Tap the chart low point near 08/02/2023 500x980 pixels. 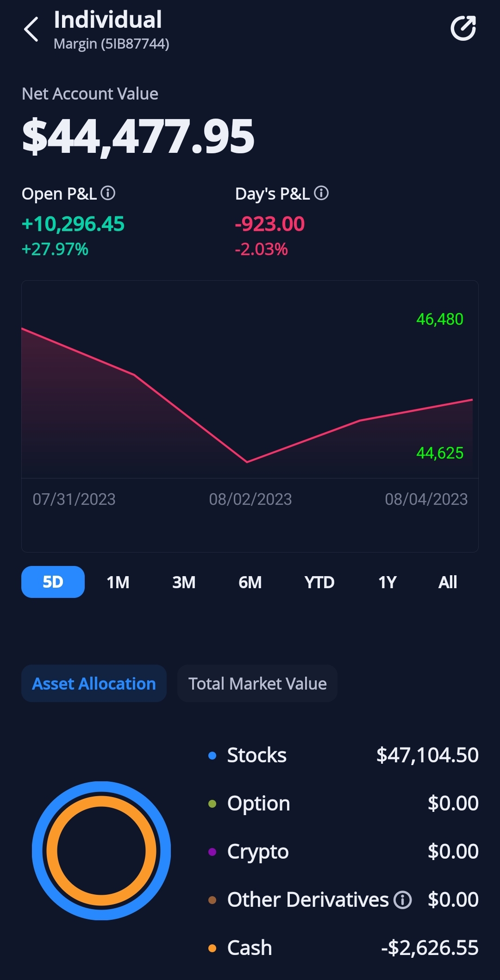click(247, 462)
